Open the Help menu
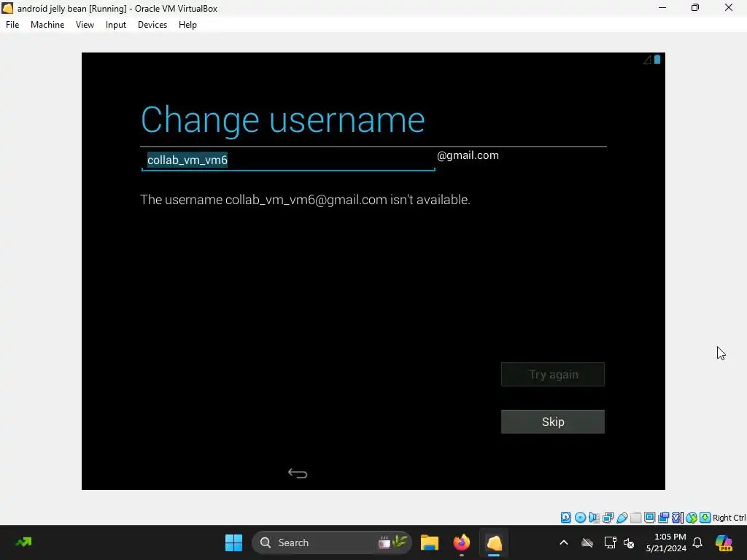 187,25
